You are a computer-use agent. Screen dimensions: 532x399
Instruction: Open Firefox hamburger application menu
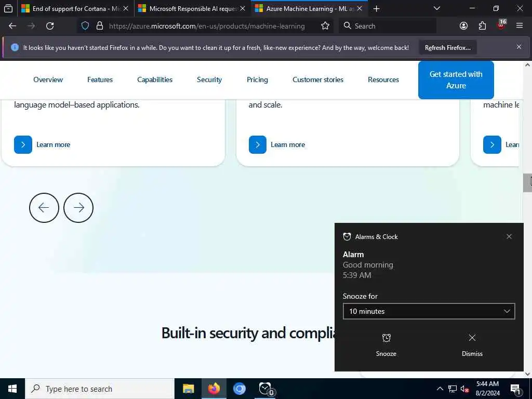point(520,26)
